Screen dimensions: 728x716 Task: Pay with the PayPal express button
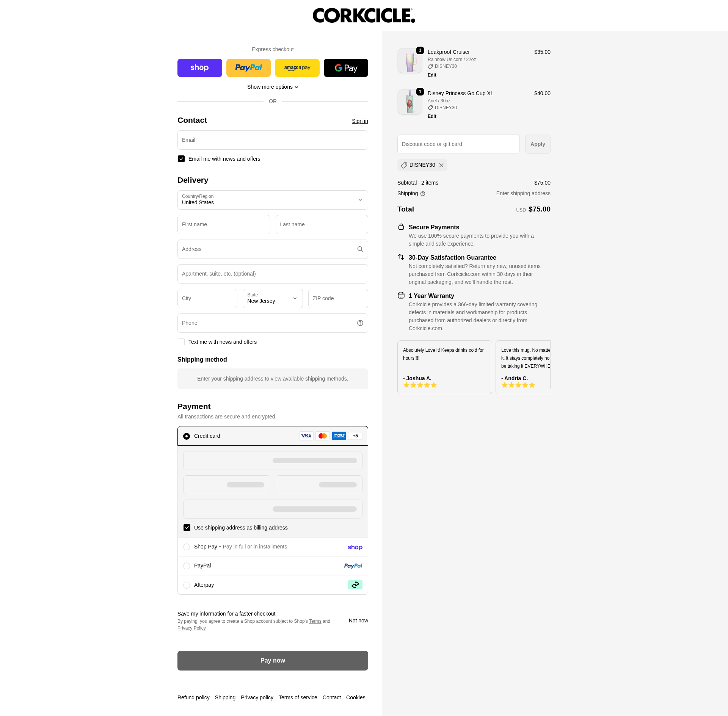point(248,68)
